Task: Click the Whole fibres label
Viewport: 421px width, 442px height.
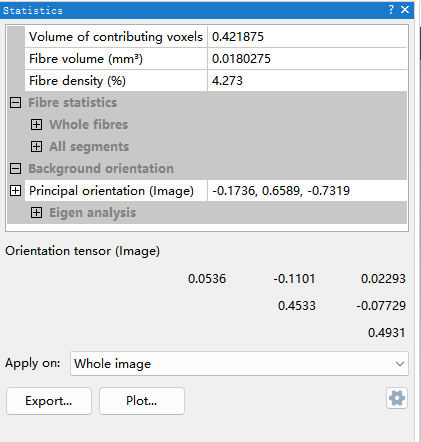Action: click(89, 124)
